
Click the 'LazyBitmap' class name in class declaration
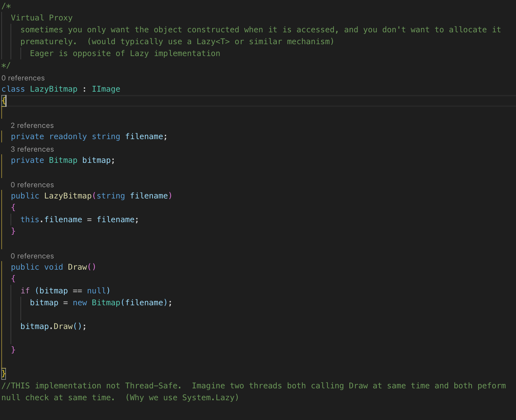coord(54,89)
